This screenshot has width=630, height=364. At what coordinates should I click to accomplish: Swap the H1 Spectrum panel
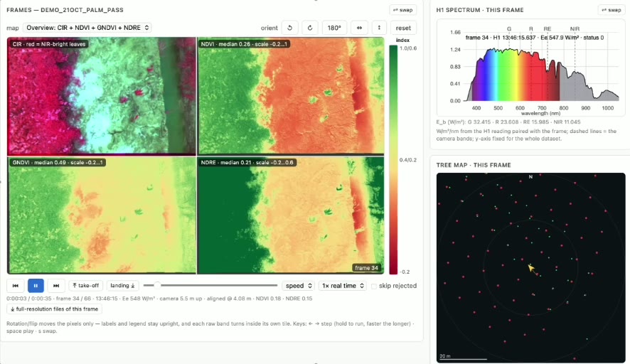pyautogui.click(x=612, y=10)
